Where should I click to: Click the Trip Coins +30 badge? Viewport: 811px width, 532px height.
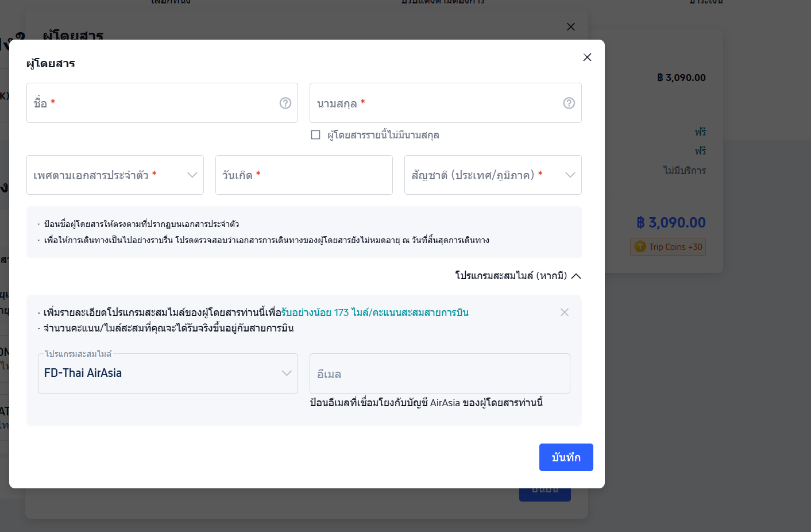tap(668, 246)
